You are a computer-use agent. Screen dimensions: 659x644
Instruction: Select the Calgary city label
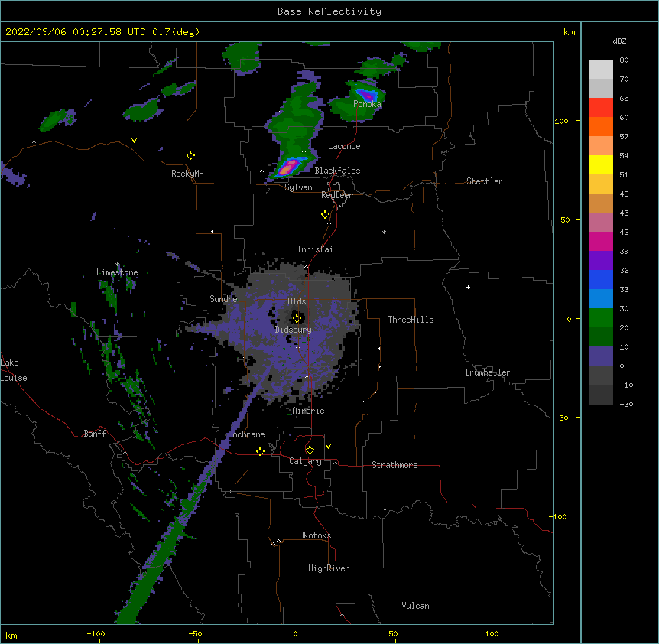tap(305, 461)
